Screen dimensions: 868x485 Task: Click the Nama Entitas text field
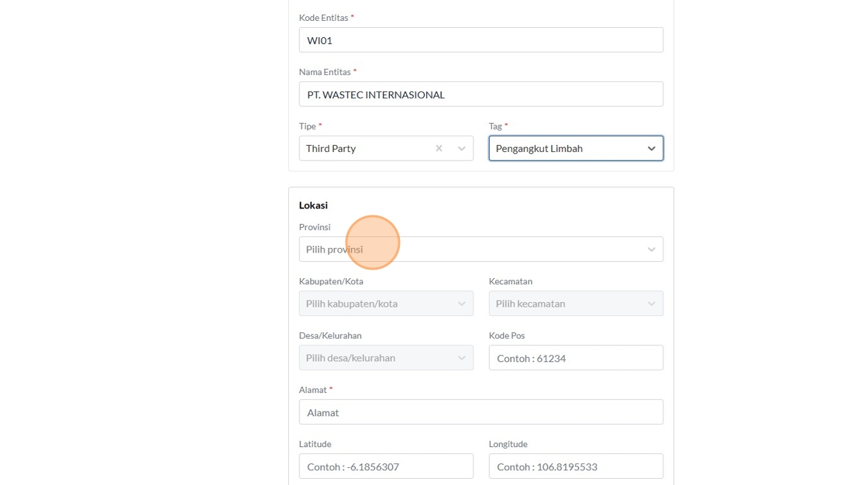coord(480,95)
